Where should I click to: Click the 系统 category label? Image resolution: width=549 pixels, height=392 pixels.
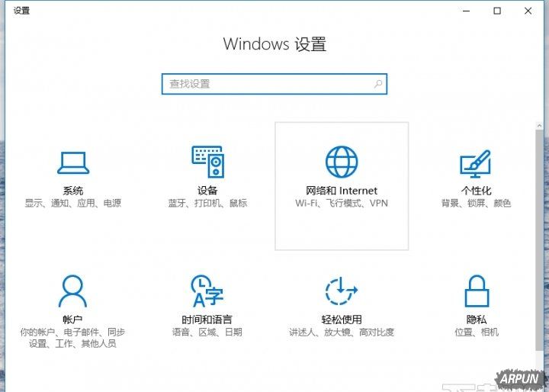tap(73, 191)
